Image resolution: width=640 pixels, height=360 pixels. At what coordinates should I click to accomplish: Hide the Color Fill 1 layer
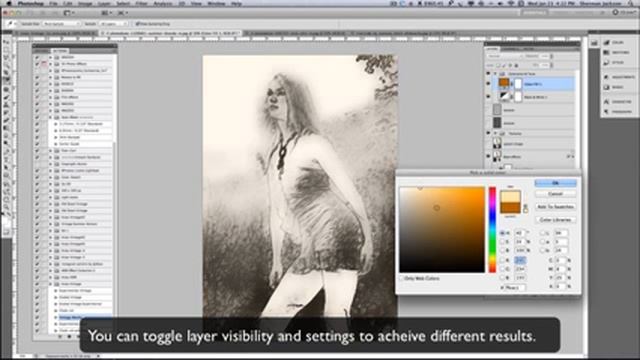coord(488,84)
